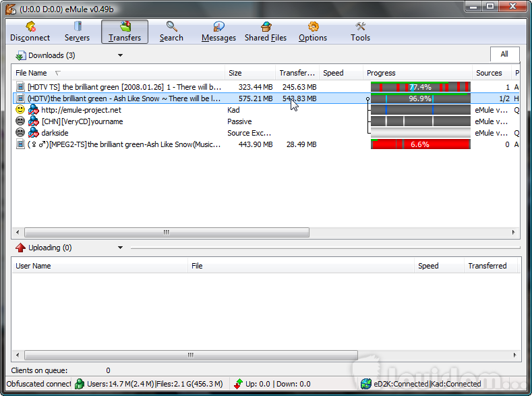Image resolution: width=532 pixels, height=396 pixels.
Task: Click the 6.6% red progress bar
Action: [420, 144]
